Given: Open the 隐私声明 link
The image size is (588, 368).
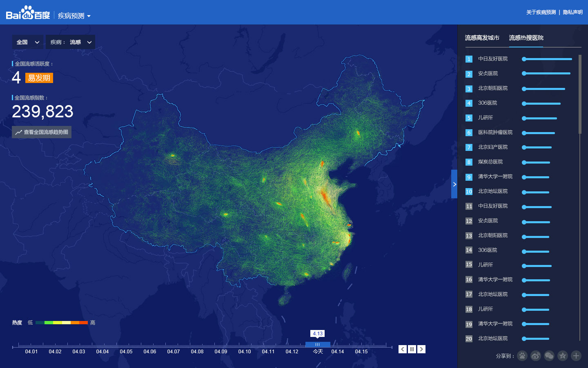Looking at the screenshot, I should [x=572, y=12].
